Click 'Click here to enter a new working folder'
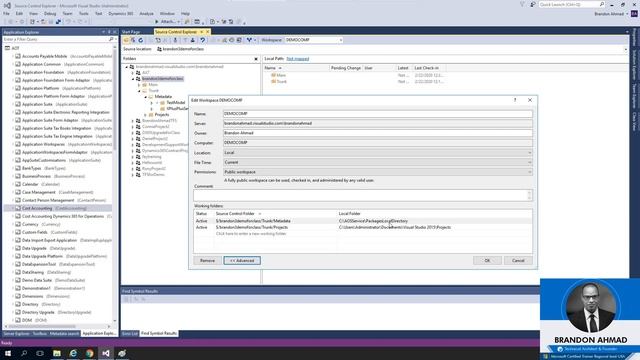 tap(251, 233)
